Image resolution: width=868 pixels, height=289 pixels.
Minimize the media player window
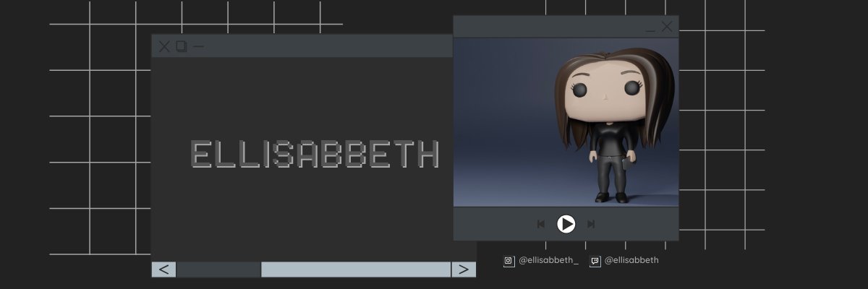(x=650, y=30)
